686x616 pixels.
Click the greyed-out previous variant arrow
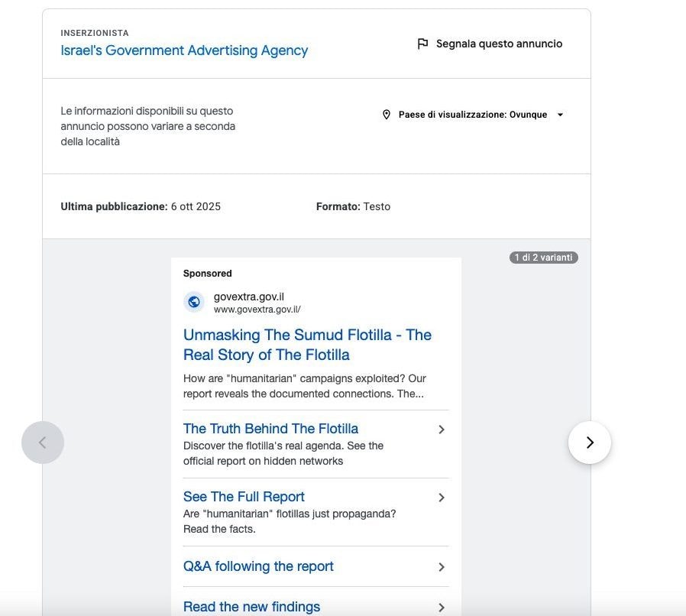(43, 443)
